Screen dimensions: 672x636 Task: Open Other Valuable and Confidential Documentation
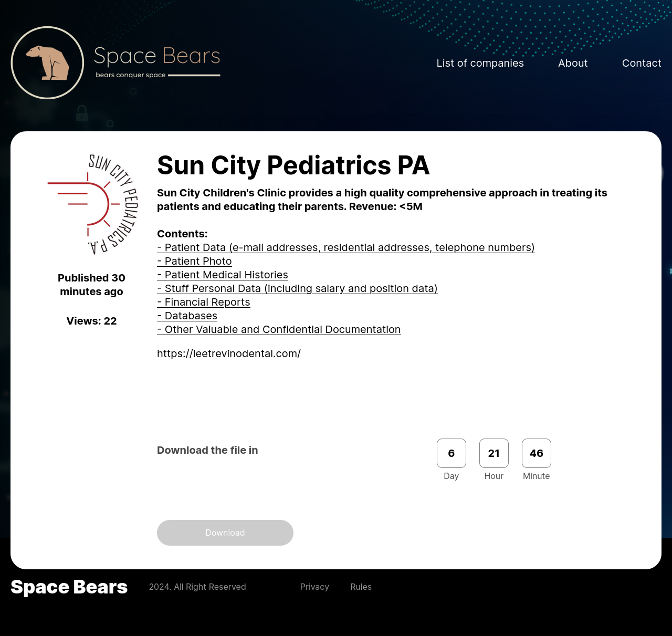[x=279, y=329]
